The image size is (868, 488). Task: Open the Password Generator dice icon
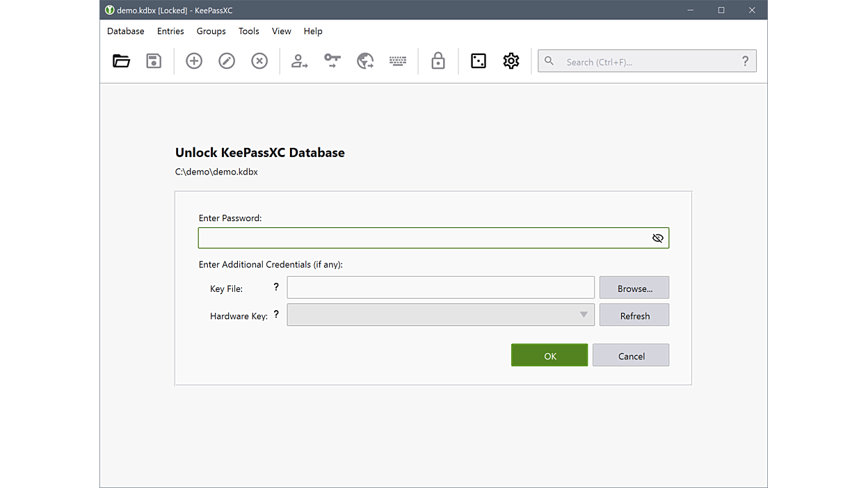[x=479, y=61]
